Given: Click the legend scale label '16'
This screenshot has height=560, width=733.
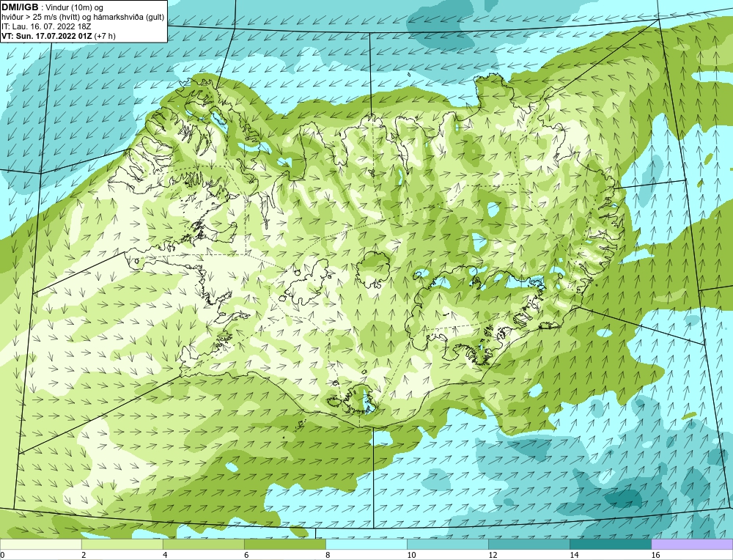Looking at the screenshot, I should [655, 555].
